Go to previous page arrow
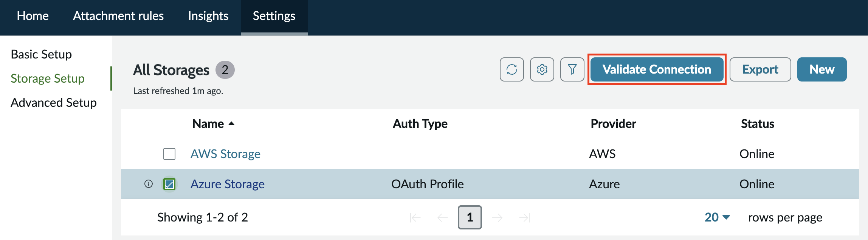Viewport: 868px width, 240px height. pyautogui.click(x=442, y=217)
